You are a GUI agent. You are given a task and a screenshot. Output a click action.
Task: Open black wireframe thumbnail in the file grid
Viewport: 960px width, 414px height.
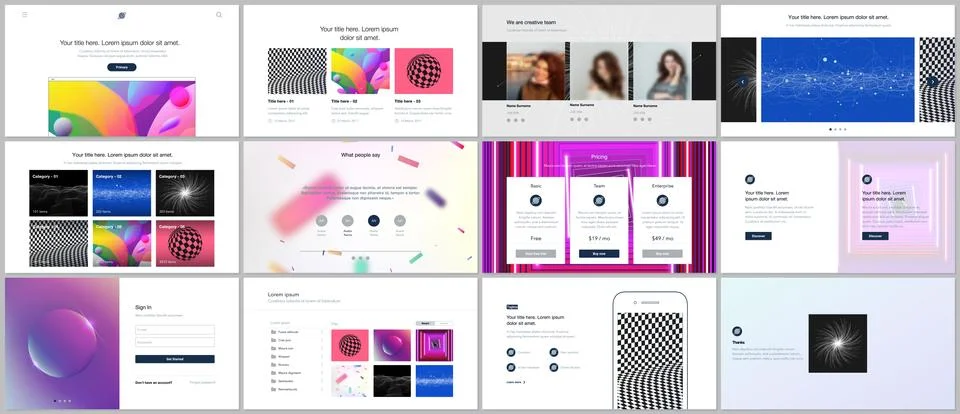point(392,381)
